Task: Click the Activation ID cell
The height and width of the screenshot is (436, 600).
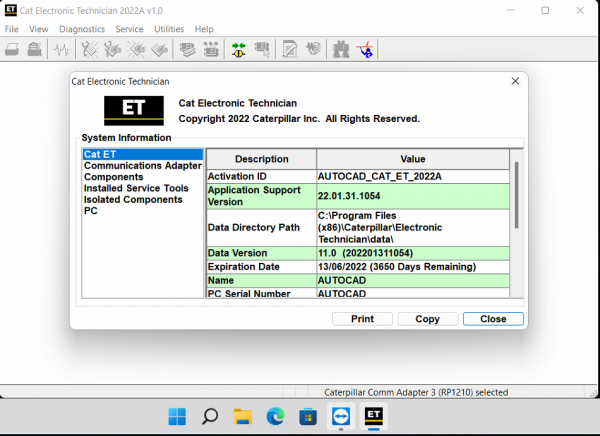Action: coord(262,176)
